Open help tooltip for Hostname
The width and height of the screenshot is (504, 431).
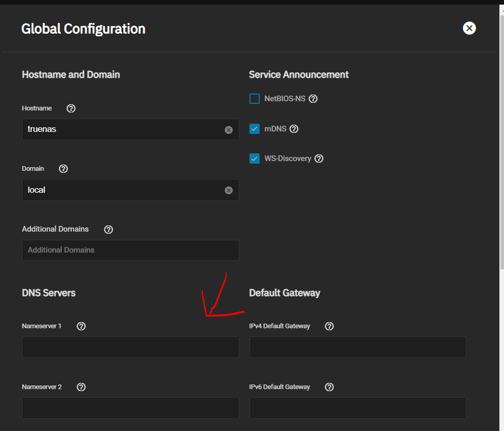click(71, 108)
